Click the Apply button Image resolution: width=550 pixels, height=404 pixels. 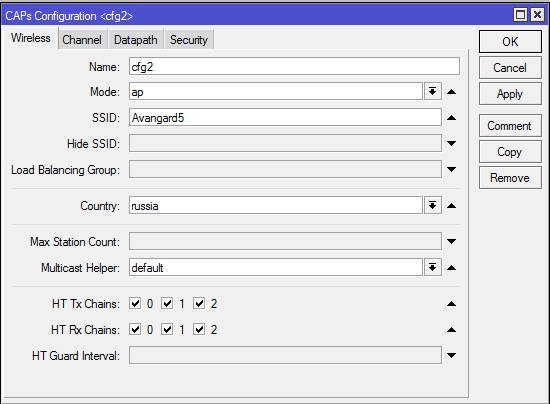coord(510,94)
